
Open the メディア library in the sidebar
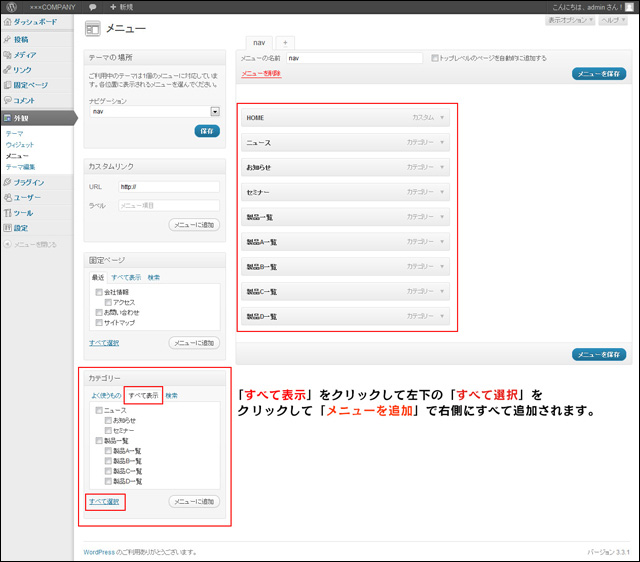pyautogui.click(x=25, y=55)
